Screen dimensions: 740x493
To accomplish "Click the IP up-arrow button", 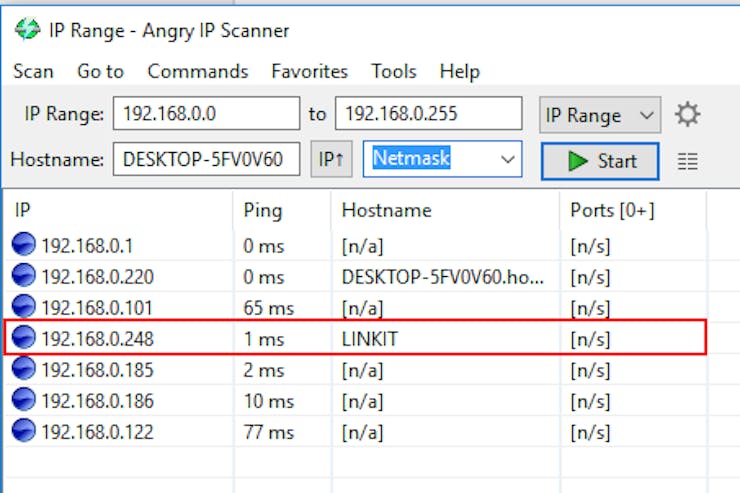I will pyautogui.click(x=331, y=159).
